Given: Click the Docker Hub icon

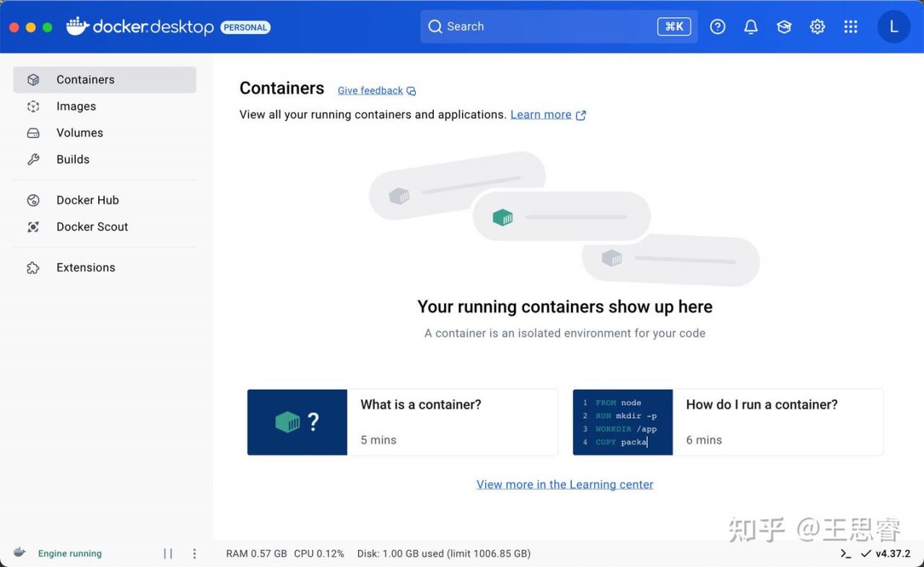Looking at the screenshot, I should [33, 200].
